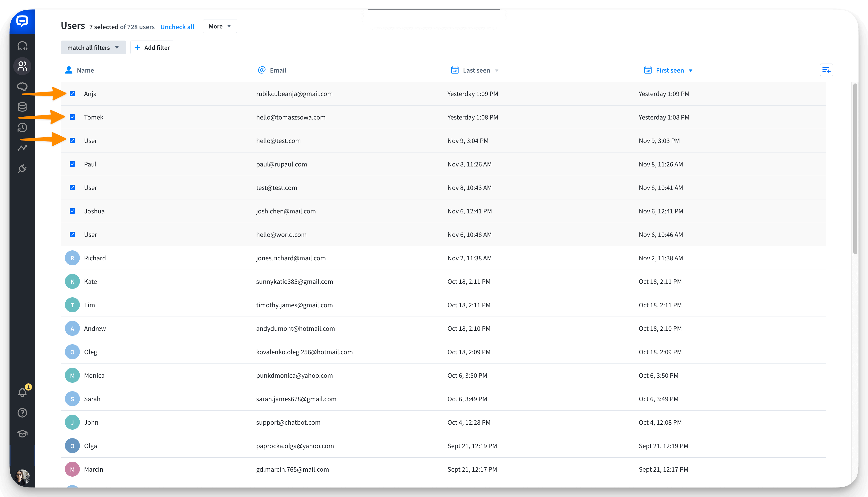Open the integrations plug sidebar icon
868x497 pixels.
(22, 168)
